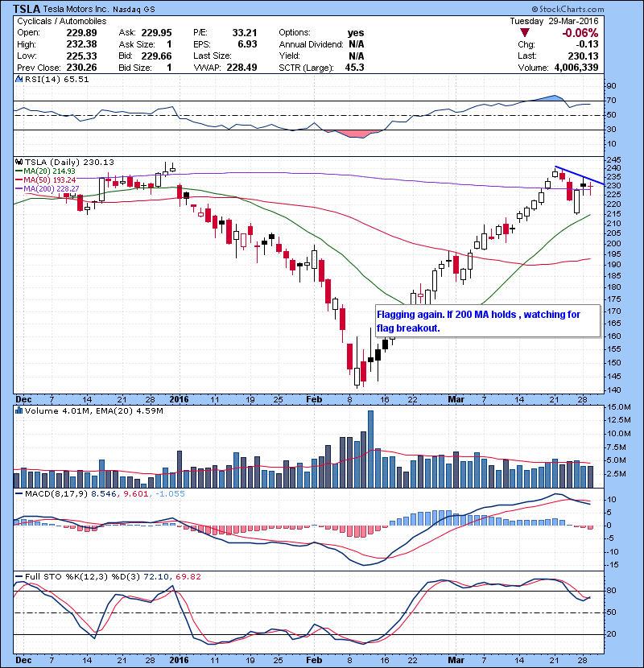The image size is (644, 668).
Task: Click the red down-triangle change indicator
Action: pyautogui.click(x=525, y=33)
